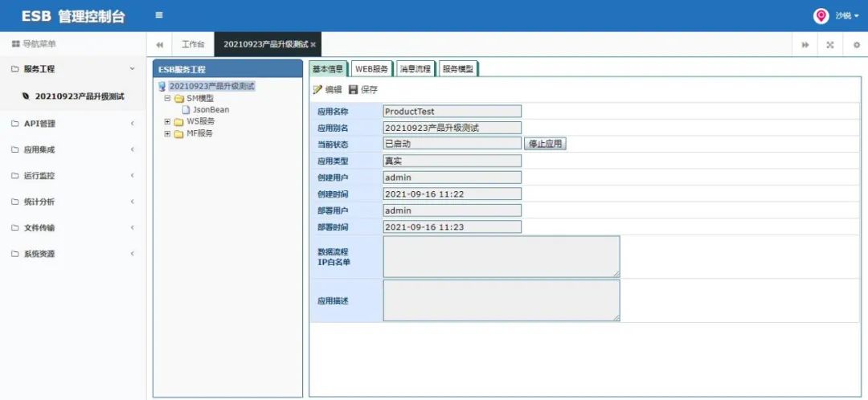868x400 pixels.
Task: Expand the 文件传输 sidebar menu
Action: pyautogui.click(x=73, y=227)
